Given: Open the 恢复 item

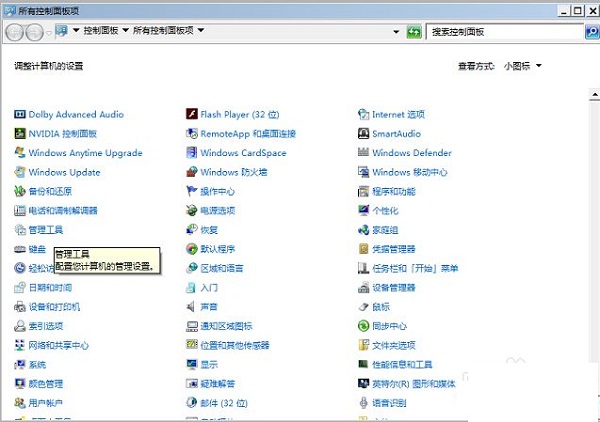Looking at the screenshot, I should [209, 230].
